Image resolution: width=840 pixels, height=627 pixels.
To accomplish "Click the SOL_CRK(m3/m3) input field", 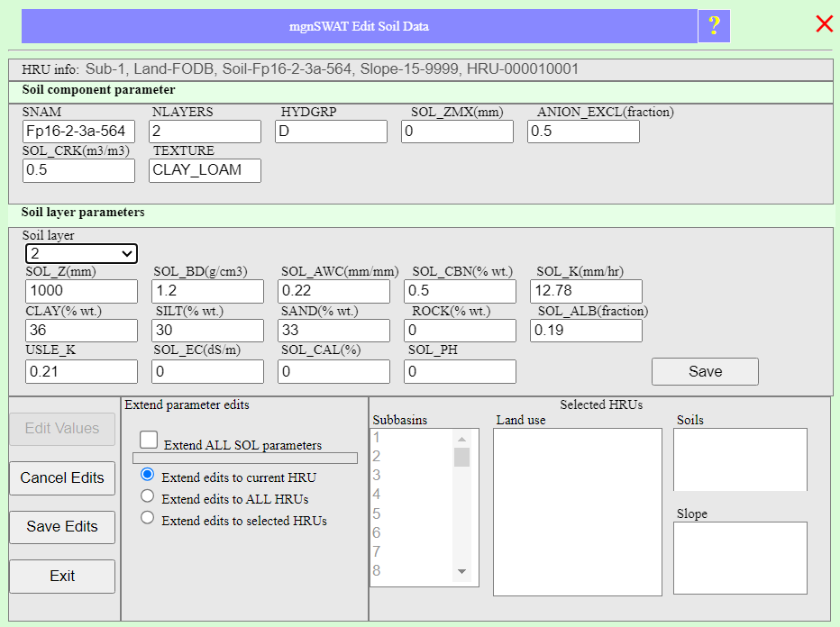I will tap(78, 171).
